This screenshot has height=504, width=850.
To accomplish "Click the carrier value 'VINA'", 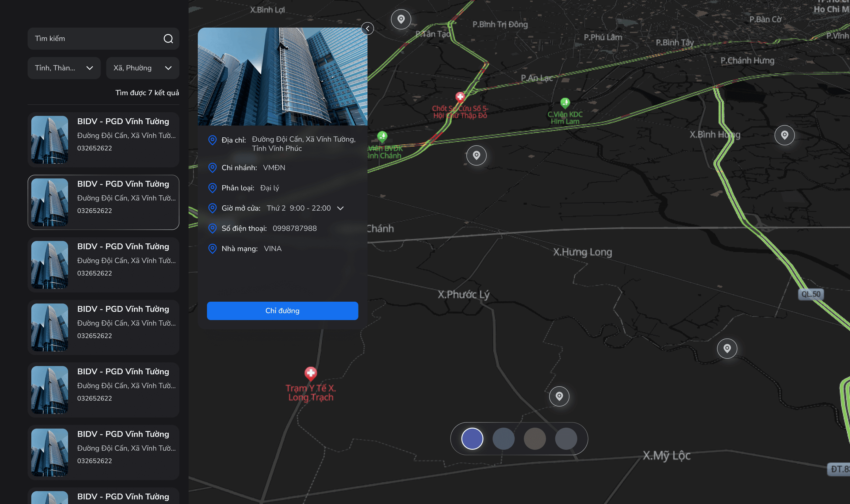I will [x=273, y=249].
